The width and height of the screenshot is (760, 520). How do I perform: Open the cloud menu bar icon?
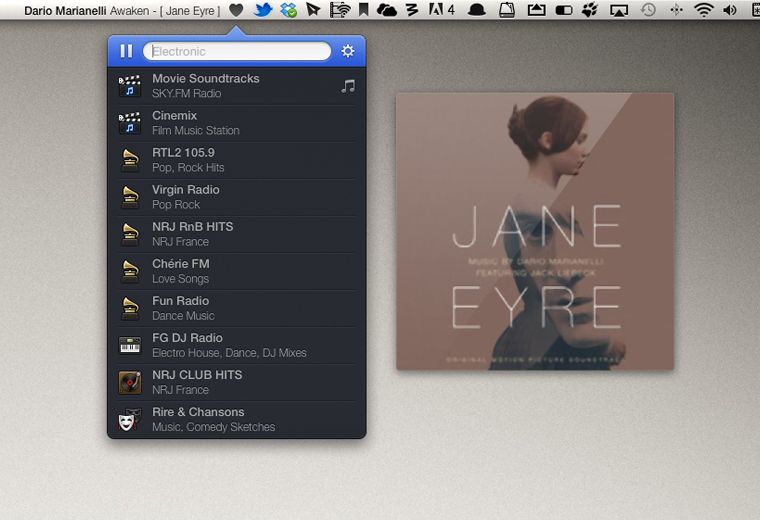tap(387, 10)
